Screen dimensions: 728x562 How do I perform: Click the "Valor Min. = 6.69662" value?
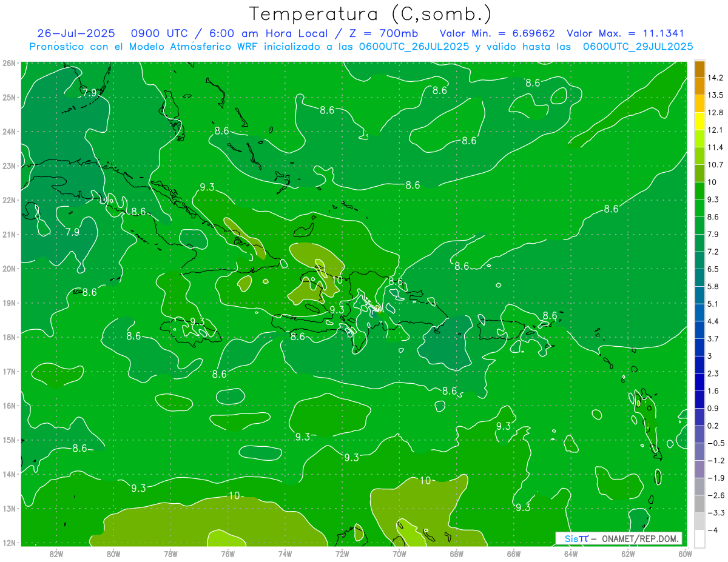[497, 33]
